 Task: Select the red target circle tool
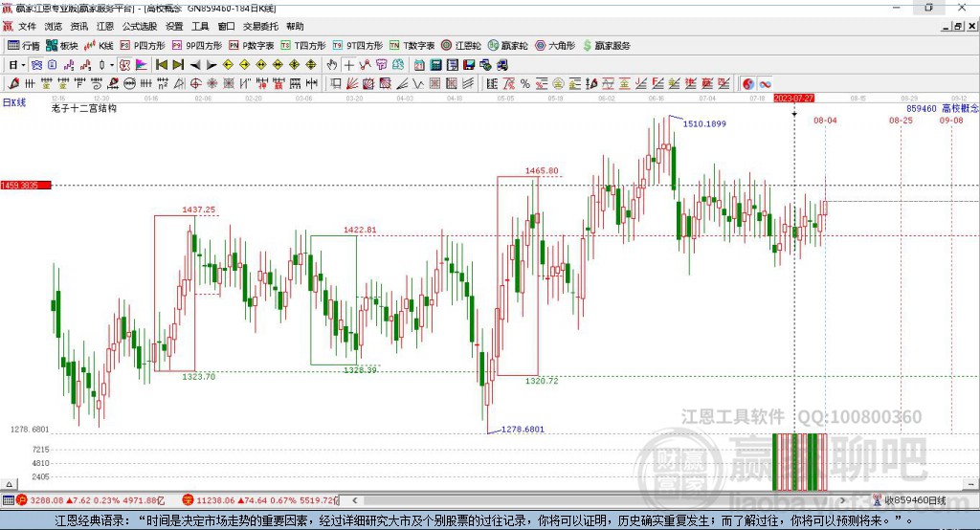[x=195, y=84]
